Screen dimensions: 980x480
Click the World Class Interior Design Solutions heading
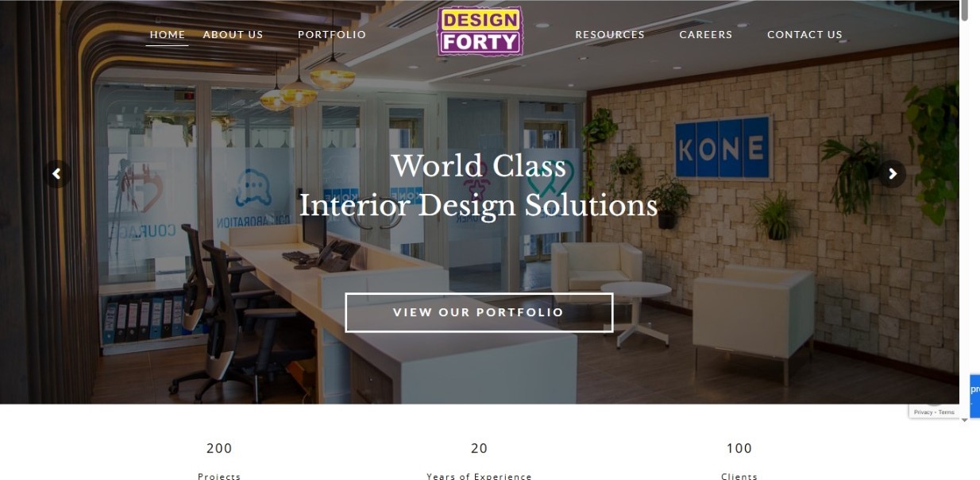click(x=479, y=186)
